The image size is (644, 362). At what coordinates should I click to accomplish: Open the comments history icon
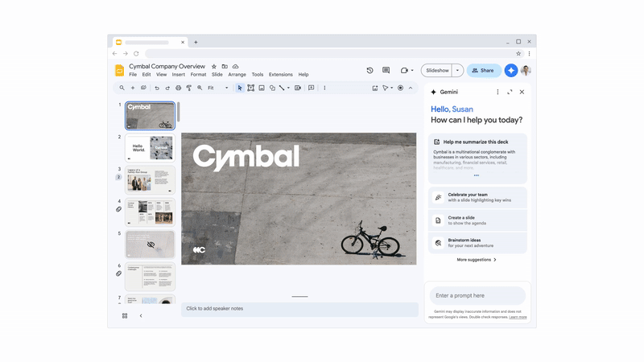[x=386, y=71]
